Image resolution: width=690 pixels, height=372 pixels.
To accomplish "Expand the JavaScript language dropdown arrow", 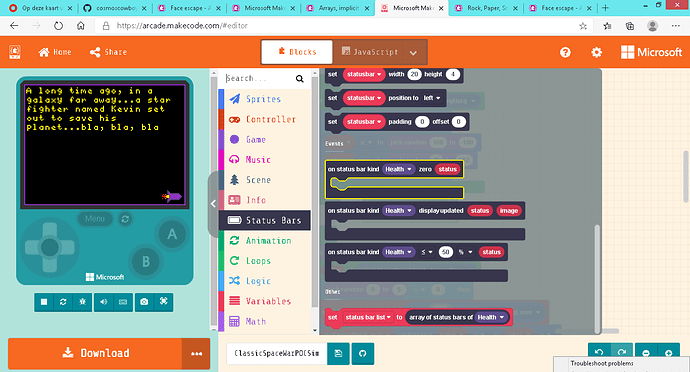I will 413,53.
